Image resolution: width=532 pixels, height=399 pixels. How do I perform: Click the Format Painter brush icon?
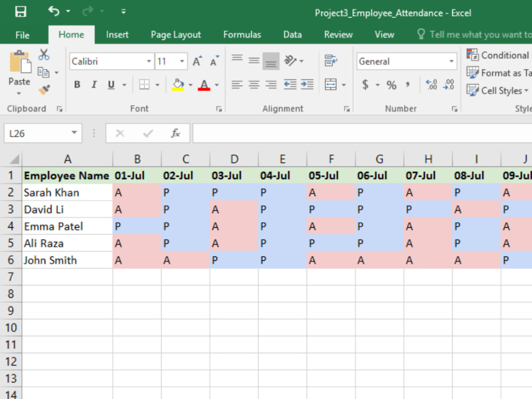click(44, 90)
